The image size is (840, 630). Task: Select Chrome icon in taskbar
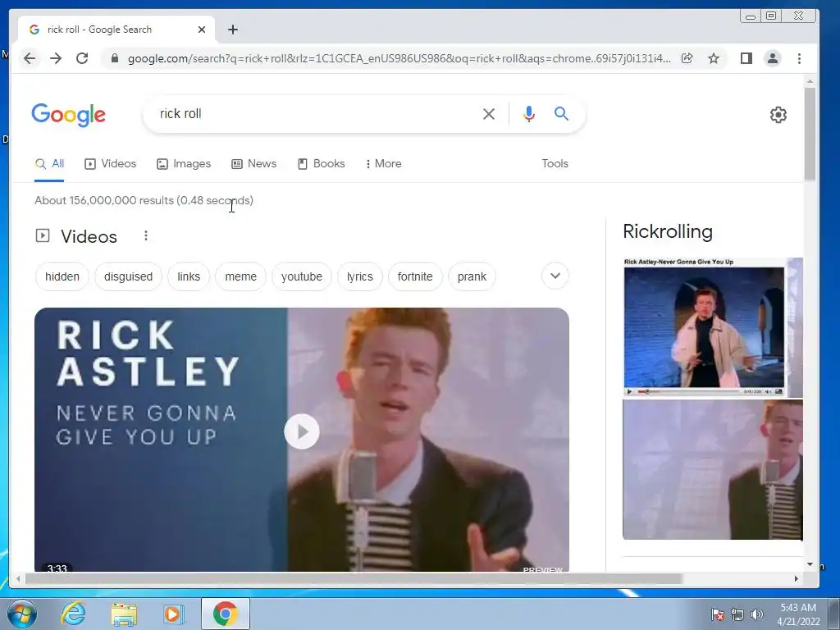pos(225,614)
